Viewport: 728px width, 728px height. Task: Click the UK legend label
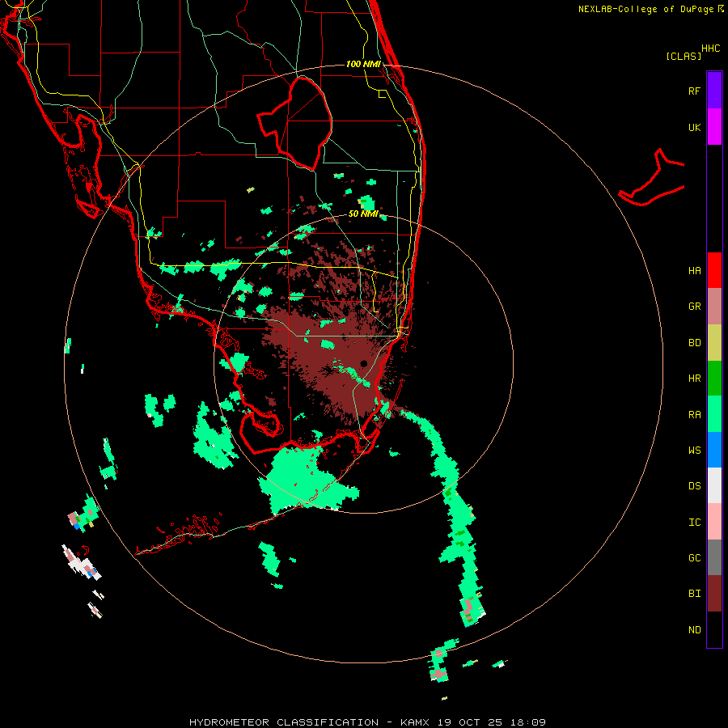694,127
